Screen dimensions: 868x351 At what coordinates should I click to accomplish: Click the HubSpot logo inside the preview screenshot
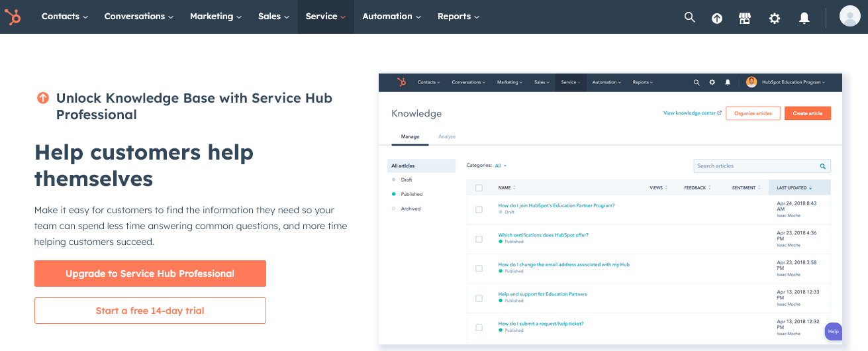coord(401,82)
